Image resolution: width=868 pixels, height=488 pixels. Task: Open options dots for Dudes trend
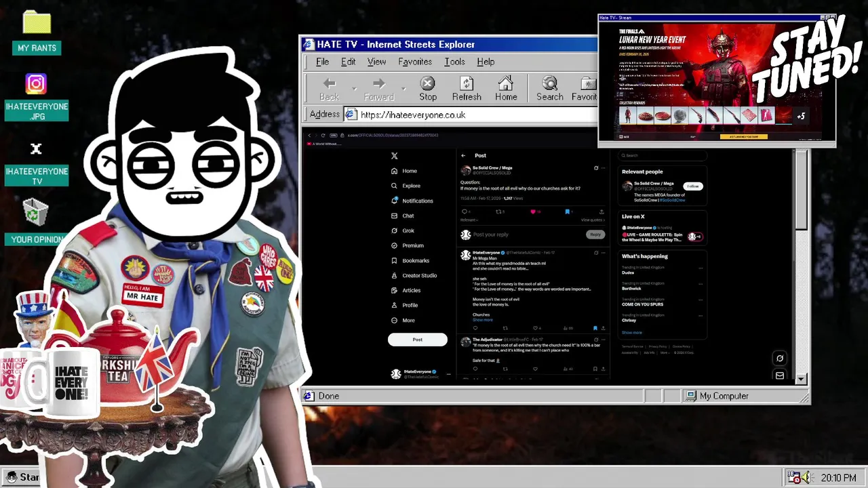pos(701,268)
